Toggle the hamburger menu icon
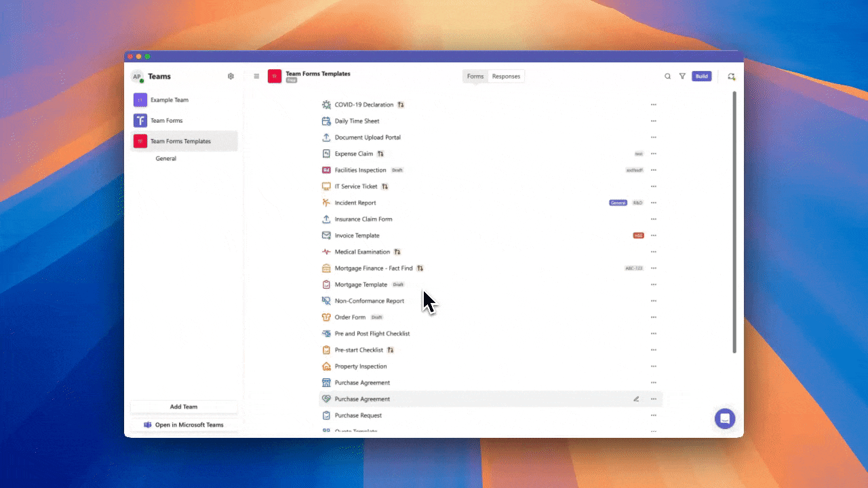Screen dimensions: 868x488 (256, 77)
